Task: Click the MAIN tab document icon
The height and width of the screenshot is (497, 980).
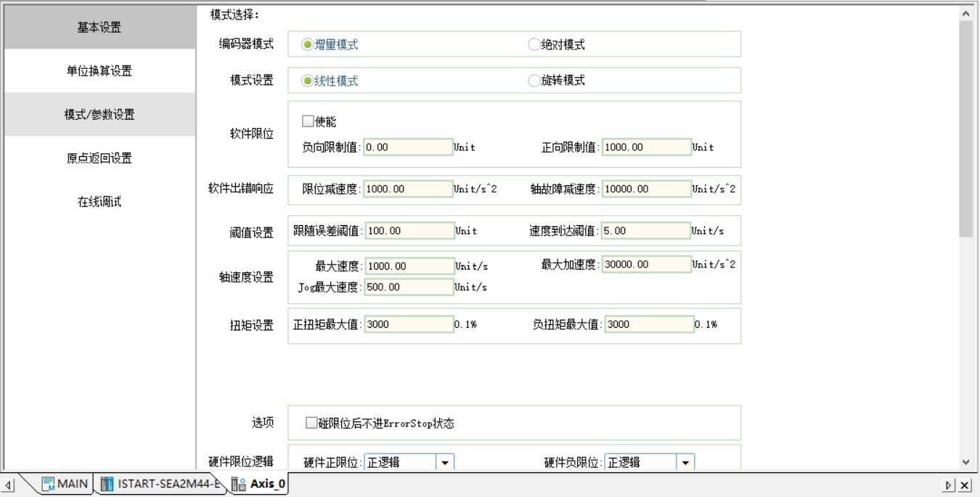Action: (x=48, y=484)
